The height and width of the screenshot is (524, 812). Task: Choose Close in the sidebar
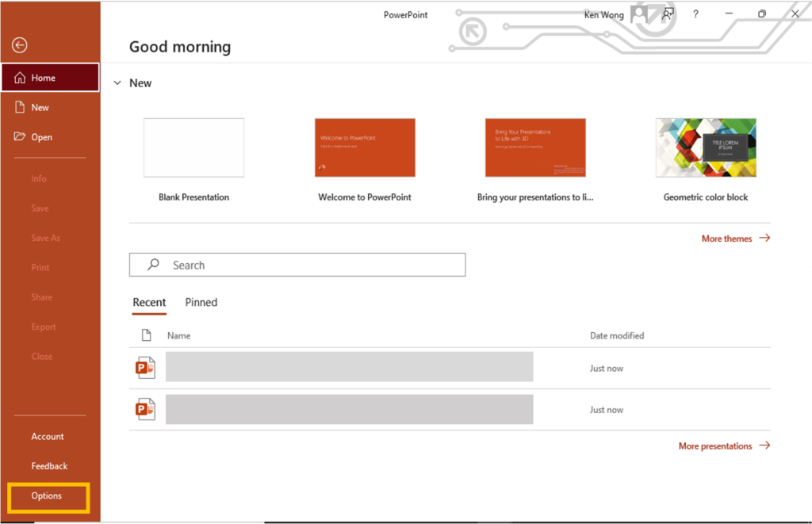[42, 356]
